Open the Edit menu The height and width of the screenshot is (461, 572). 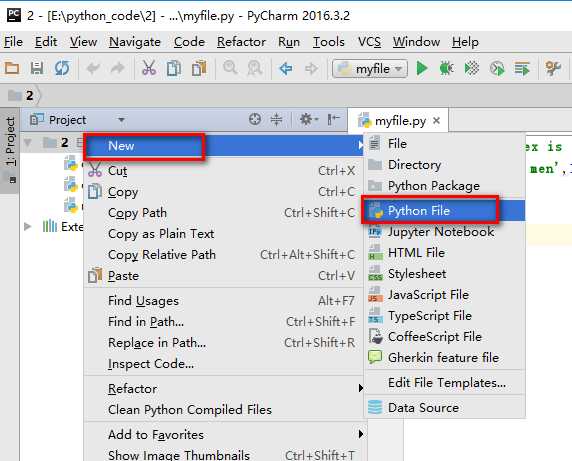46,42
